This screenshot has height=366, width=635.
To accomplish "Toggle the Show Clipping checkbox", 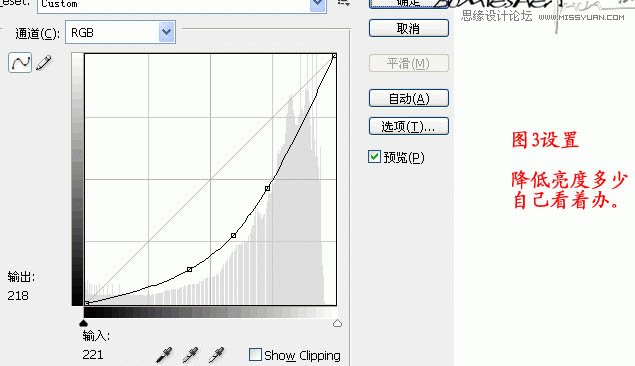I will (x=255, y=355).
